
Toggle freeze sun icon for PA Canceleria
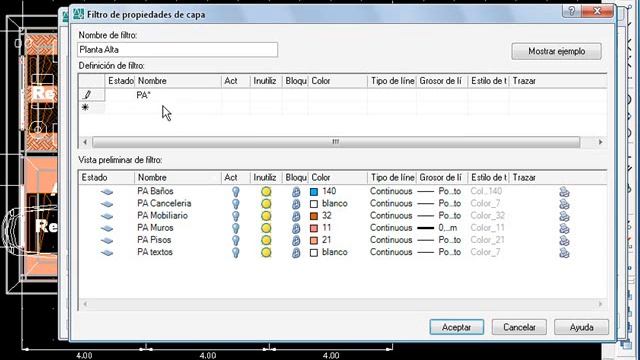pos(266,204)
